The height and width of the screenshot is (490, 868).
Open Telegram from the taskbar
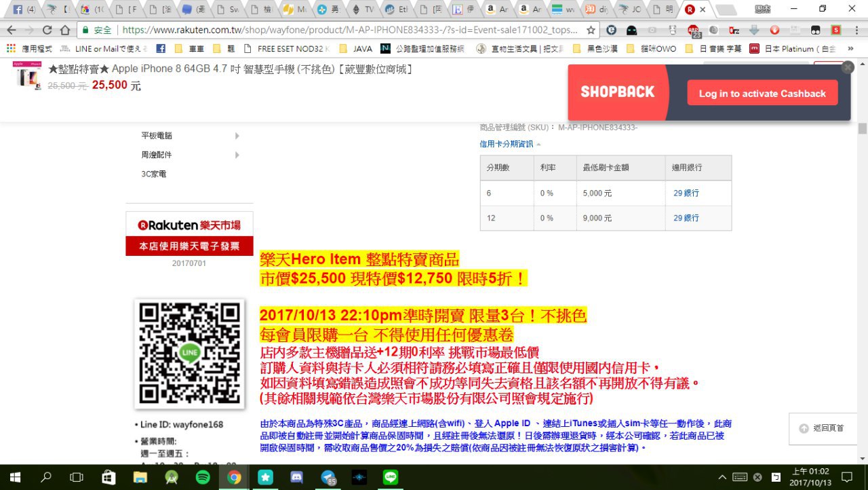[328, 477]
